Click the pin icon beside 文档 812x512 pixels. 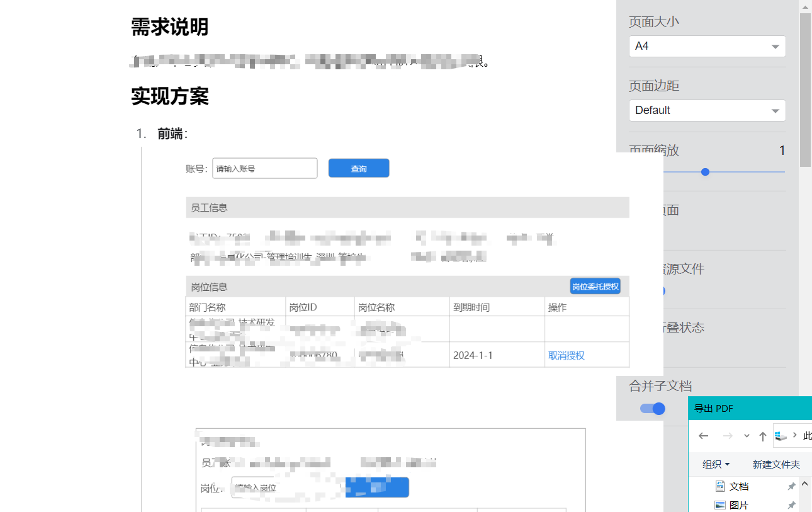click(791, 487)
